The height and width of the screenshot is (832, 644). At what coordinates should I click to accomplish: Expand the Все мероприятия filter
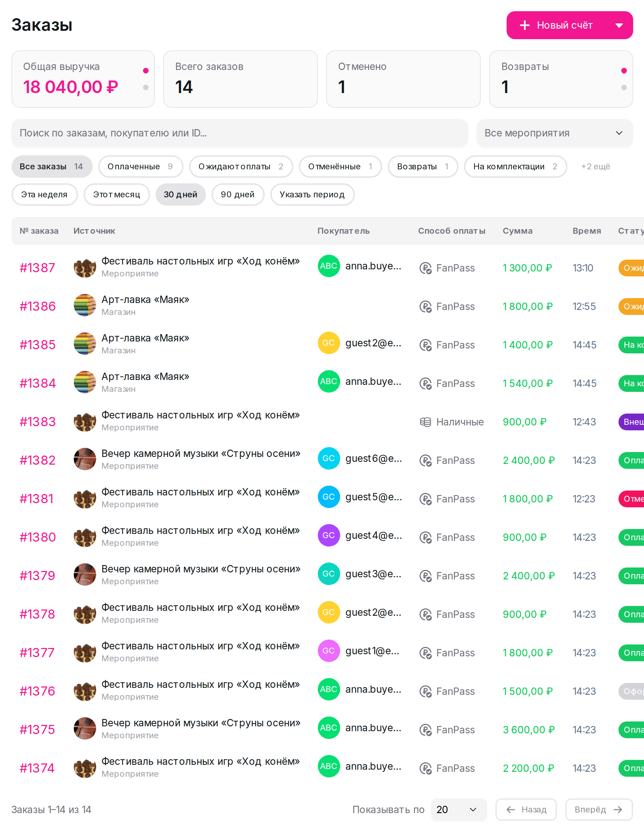pos(554,133)
